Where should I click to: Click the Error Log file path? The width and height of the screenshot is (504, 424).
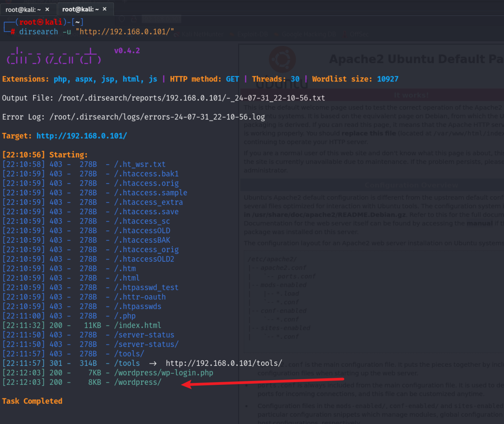(x=157, y=117)
